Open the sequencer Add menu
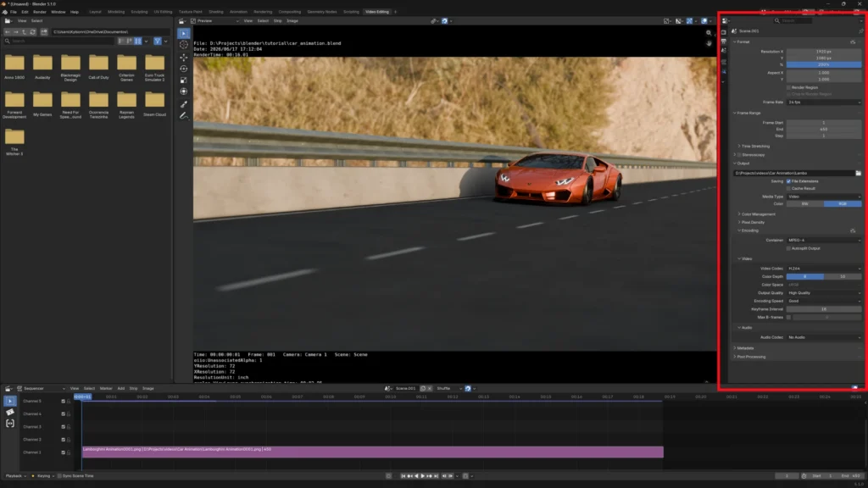 pyautogui.click(x=120, y=388)
